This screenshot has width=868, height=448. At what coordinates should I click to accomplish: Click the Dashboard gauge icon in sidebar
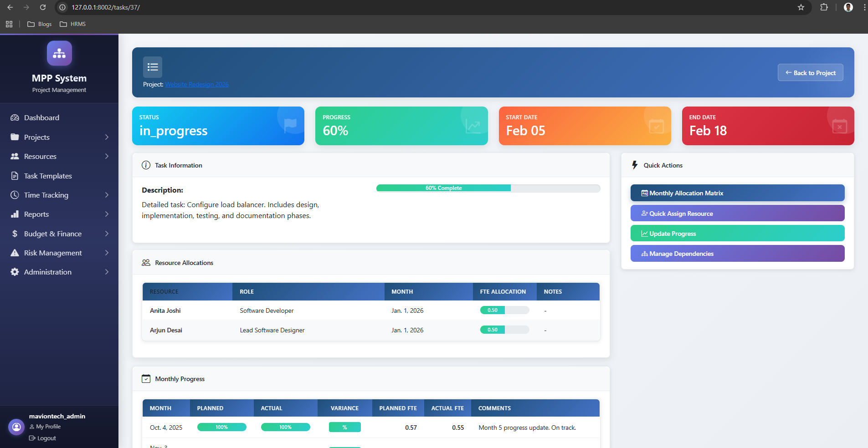coord(15,117)
